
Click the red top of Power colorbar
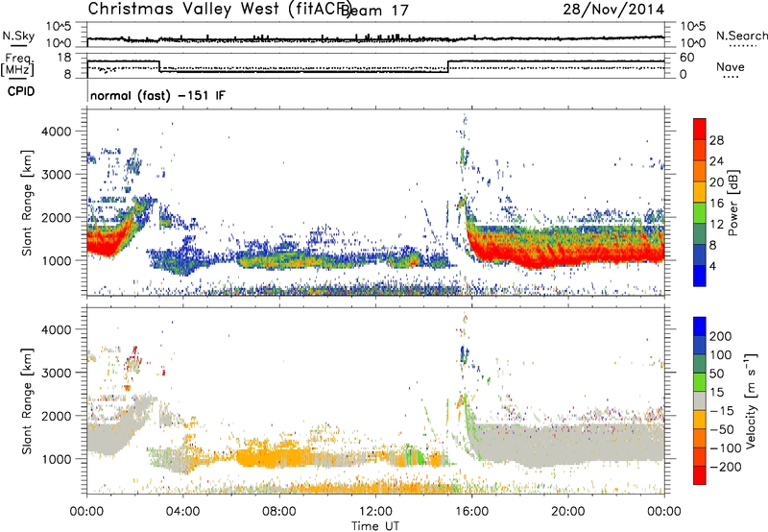(x=700, y=128)
